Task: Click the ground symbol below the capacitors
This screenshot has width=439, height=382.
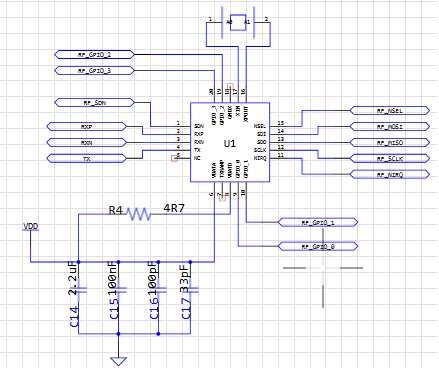Action: (118, 362)
